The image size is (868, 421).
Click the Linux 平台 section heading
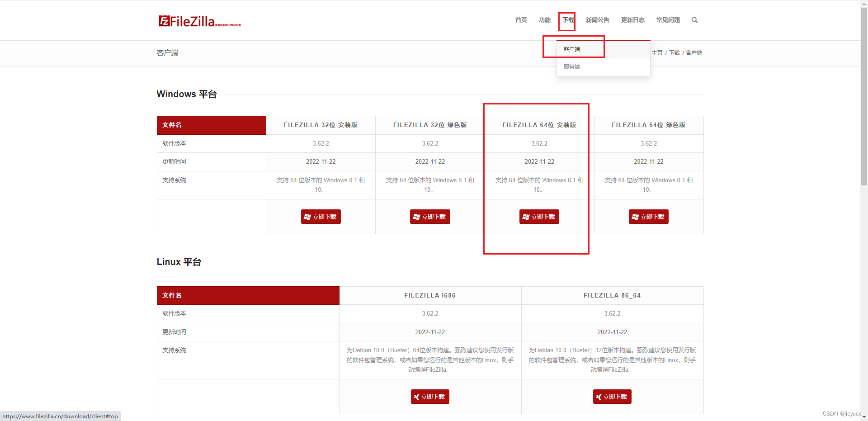pyautogui.click(x=179, y=262)
